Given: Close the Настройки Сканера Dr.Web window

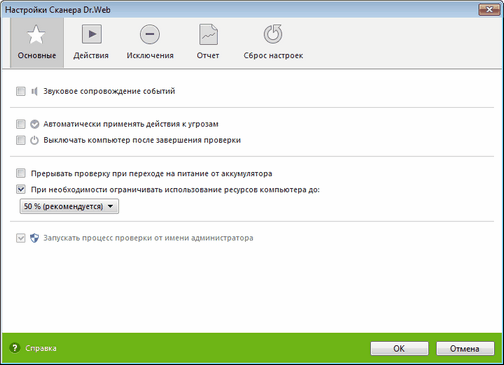Looking at the screenshot, I should click(489, 10).
